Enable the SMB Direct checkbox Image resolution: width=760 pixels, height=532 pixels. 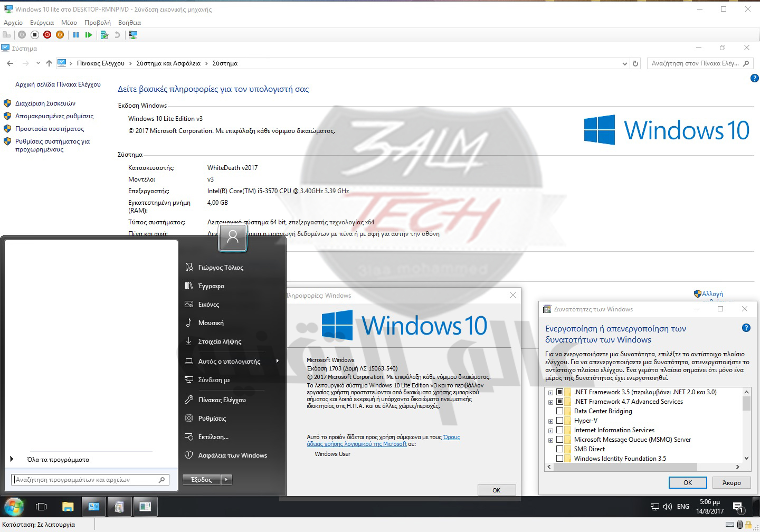point(560,449)
